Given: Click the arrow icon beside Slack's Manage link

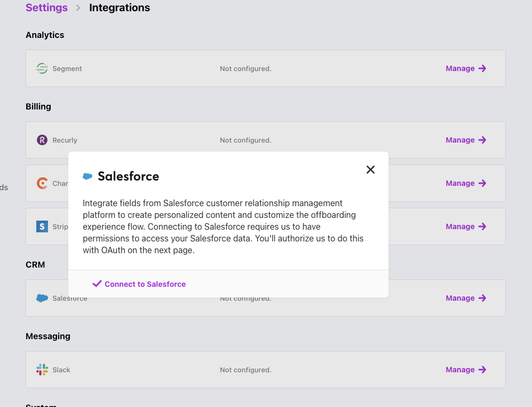Looking at the screenshot, I should 482,370.
